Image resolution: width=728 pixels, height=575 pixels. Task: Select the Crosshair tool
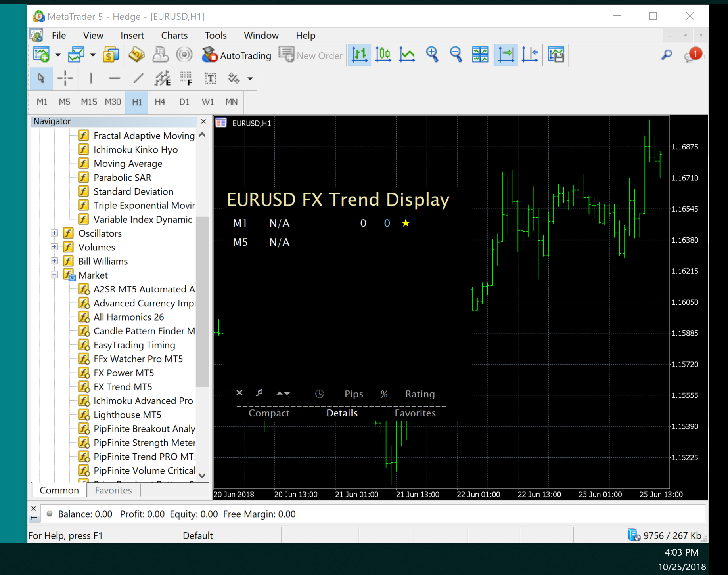pyautogui.click(x=65, y=78)
